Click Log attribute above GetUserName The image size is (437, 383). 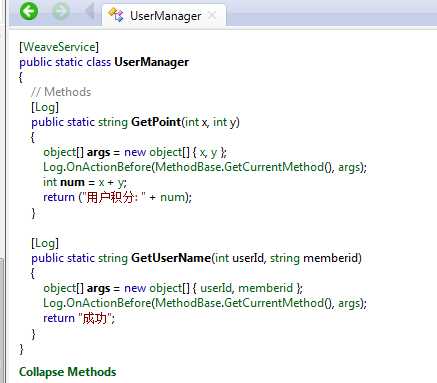45,243
